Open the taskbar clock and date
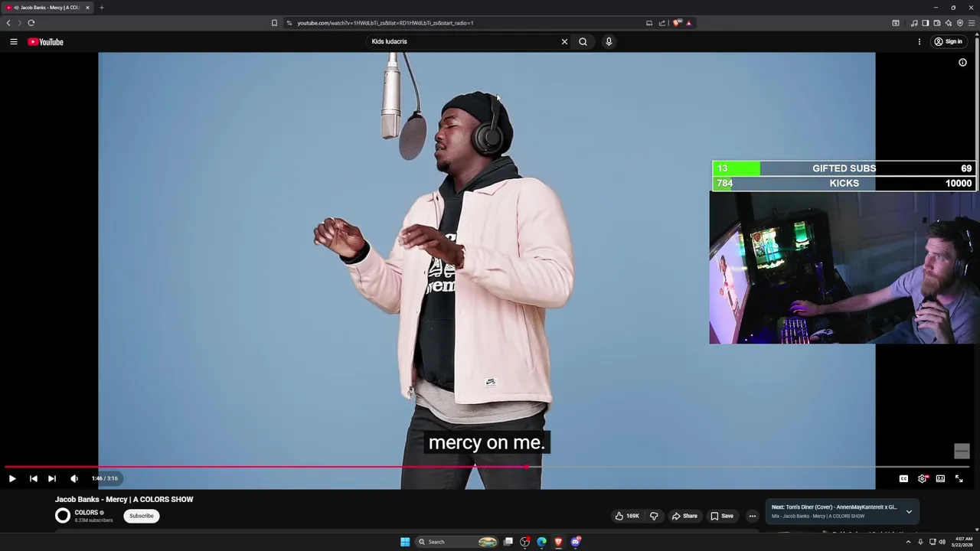This screenshot has width=980, height=551. 962,542
